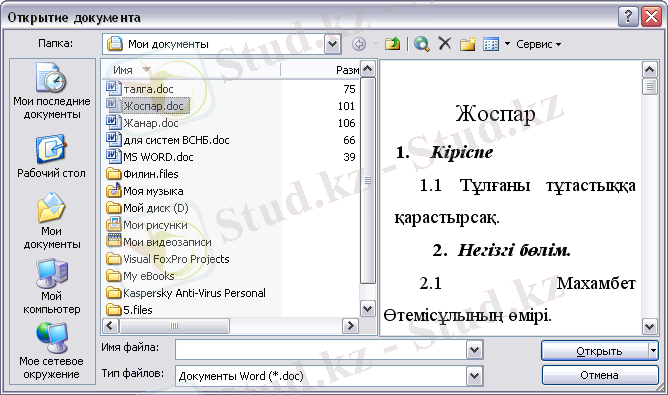
Task: Select the file Жанар.doc
Action: coord(150,123)
